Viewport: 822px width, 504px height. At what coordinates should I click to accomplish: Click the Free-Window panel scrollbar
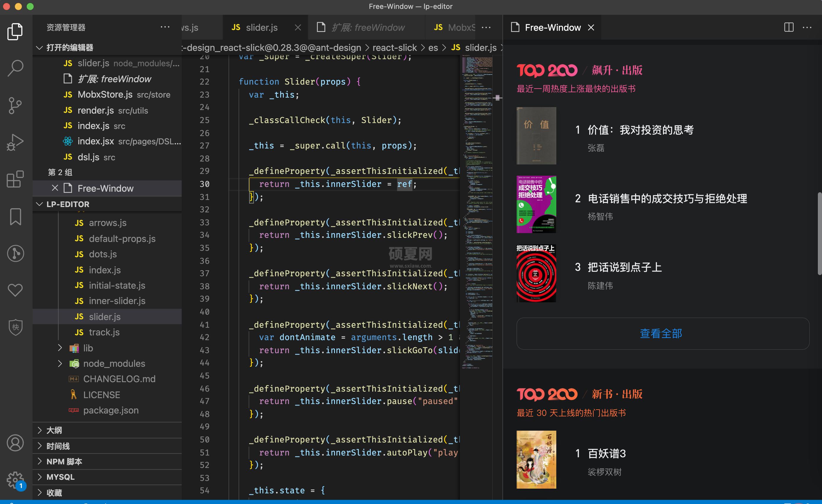(x=819, y=233)
